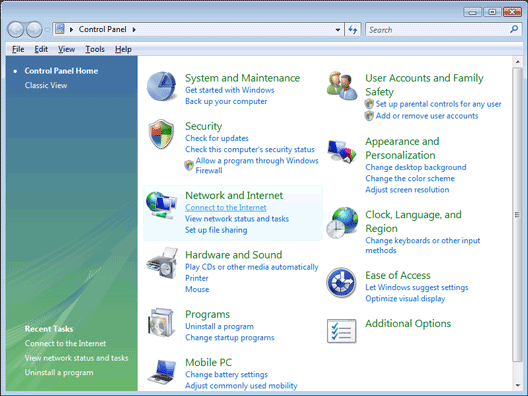Image resolution: width=528 pixels, height=396 pixels.
Task: Expand the arrow after Control Panel breadcrumb
Action: tap(134, 30)
